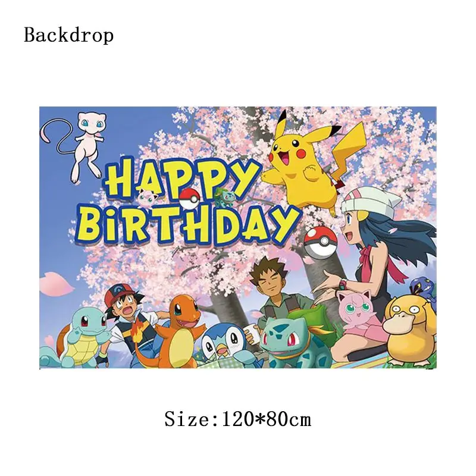Click the large Poké Ball beside Dawn
Image resolution: width=476 pixels, height=476 pixels.
pos(321,242)
